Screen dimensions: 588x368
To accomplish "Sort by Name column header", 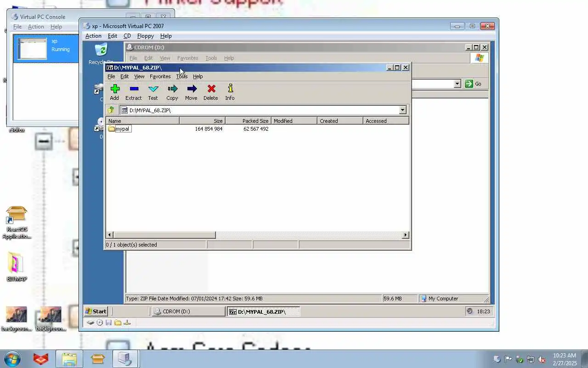I will pyautogui.click(x=142, y=121).
